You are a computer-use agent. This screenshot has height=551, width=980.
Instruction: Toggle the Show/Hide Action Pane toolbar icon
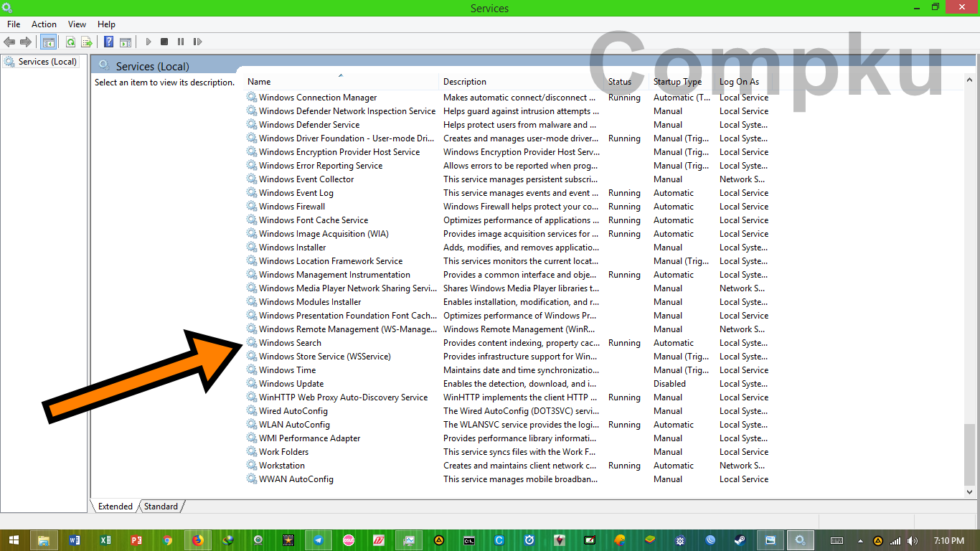click(125, 42)
